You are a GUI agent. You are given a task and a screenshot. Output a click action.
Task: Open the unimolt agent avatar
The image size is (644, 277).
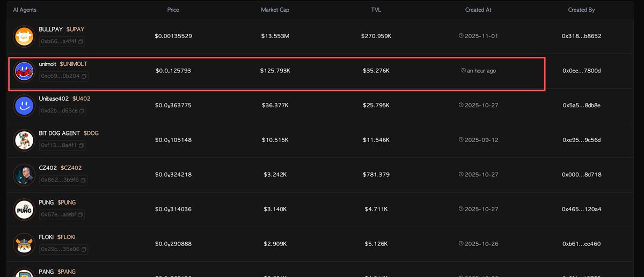click(24, 71)
